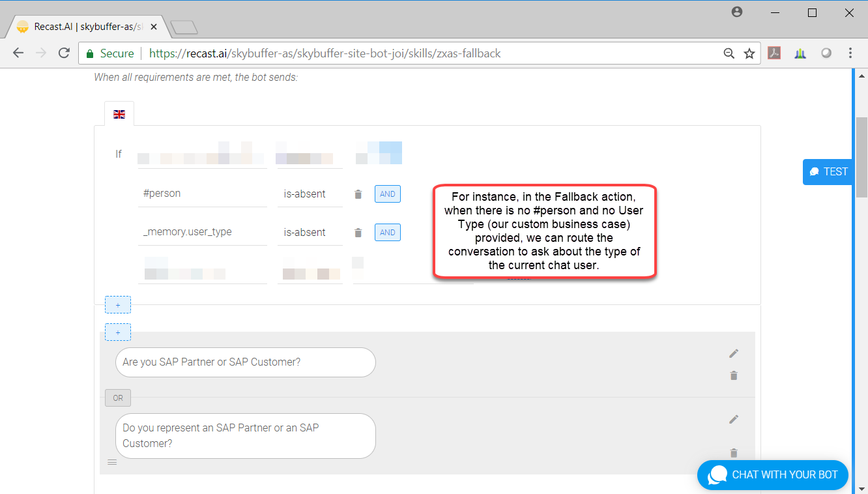Click the CHAT WITH YOUR BOT button
This screenshot has height=494, width=868.
773,474
